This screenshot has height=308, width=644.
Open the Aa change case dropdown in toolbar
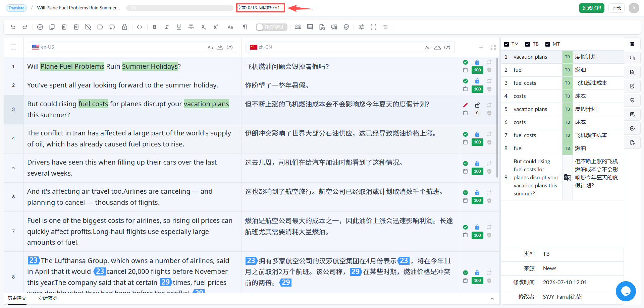[230, 27]
